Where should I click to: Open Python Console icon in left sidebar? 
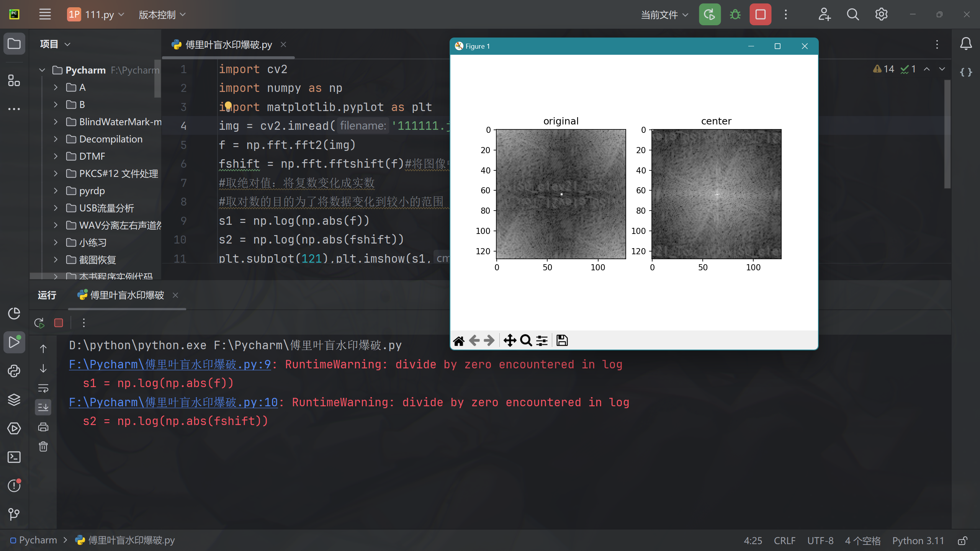point(14,371)
